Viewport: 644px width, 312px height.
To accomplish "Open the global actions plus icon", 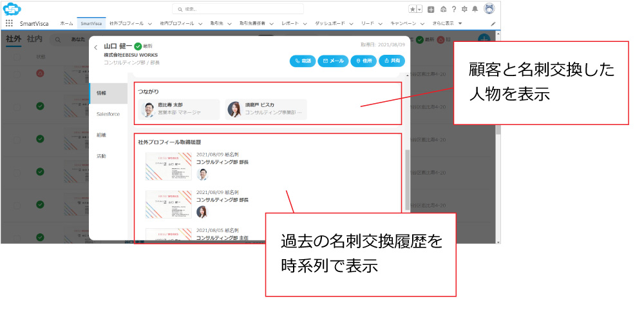I will (431, 10).
